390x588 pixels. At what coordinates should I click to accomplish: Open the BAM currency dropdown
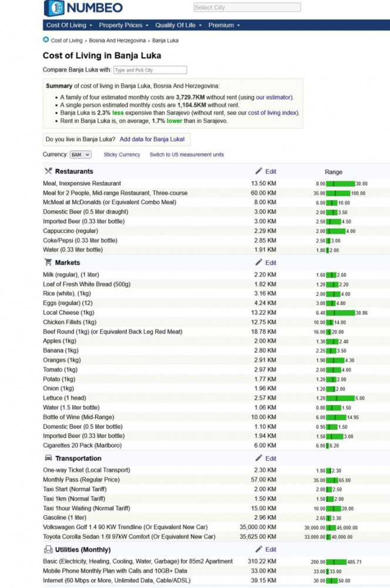pyautogui.click(x=80, y=155)
